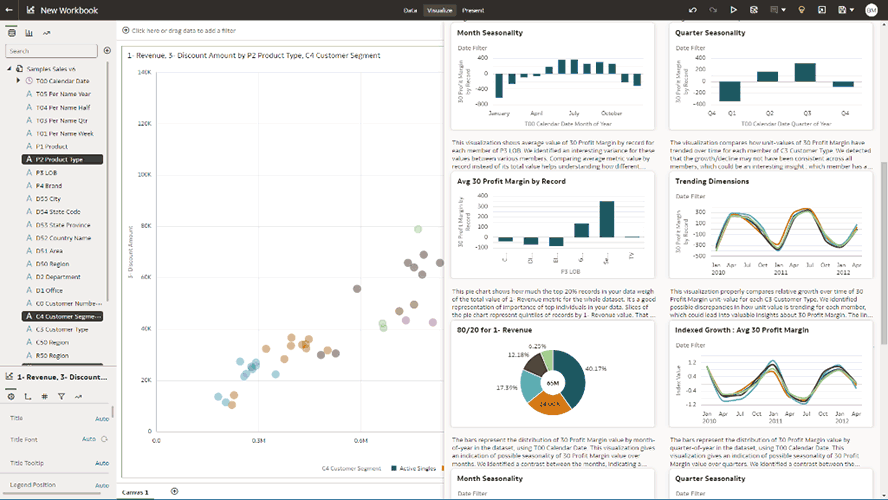Switch to the Data tab
888x500 pixels.
pyautogui.click(x=410, y=10)
